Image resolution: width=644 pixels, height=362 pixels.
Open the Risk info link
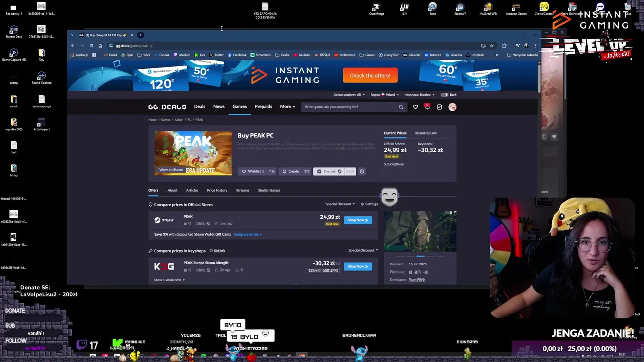[220, 251]
